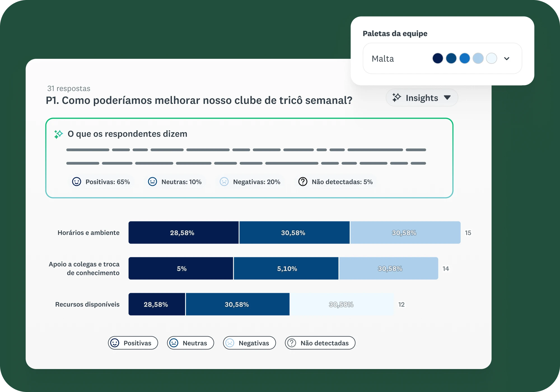Click the dark blue 30,58% segment of Horários e ambiente
The height and width of the screenshot is (392, 560).
(x=294, y=233)
